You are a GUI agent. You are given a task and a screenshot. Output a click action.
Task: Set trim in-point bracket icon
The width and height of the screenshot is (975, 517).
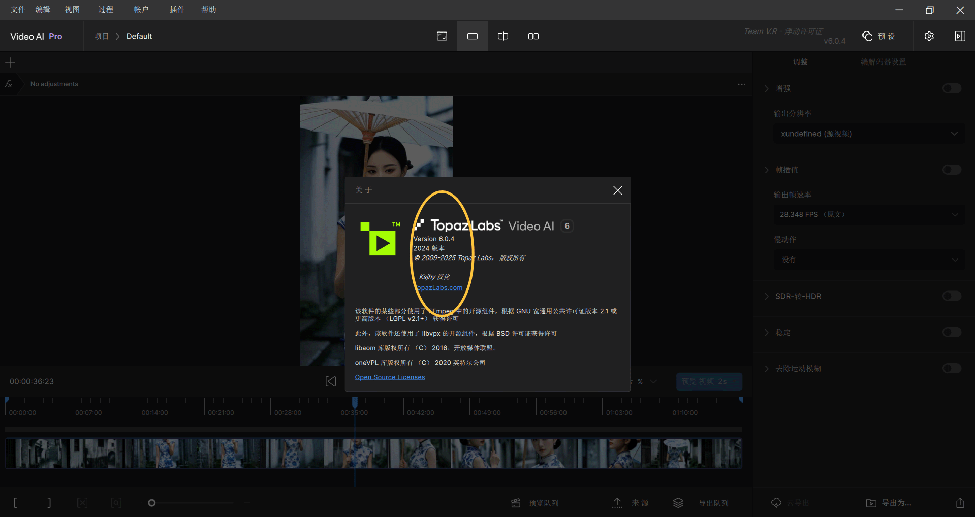pyautogui.click(x=15, y=503)
